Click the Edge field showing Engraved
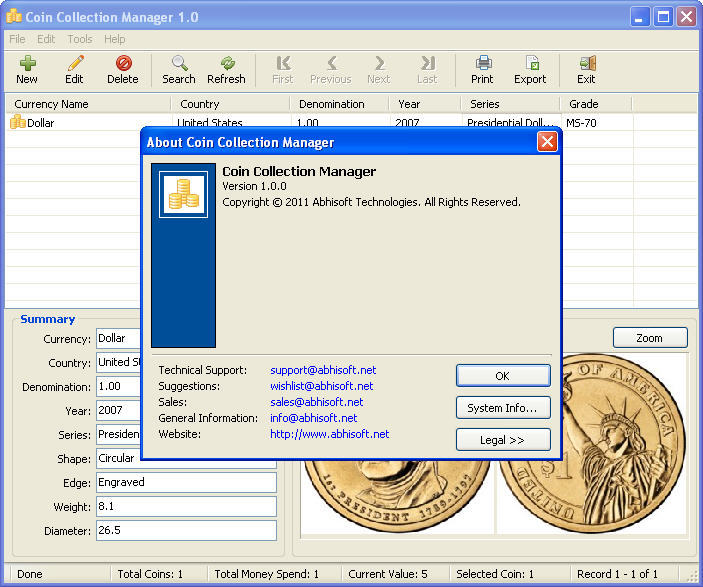Screen dimensions: 703x587 tap(187, 483)
